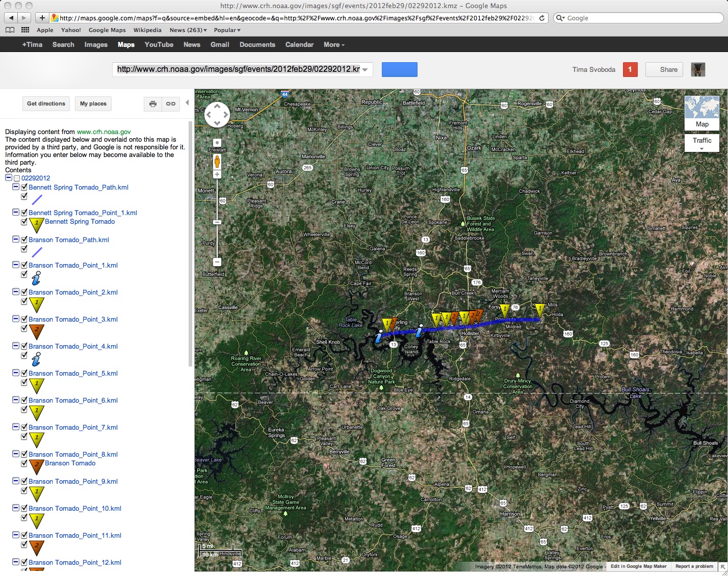Viewport: 728px width, 576px height.
Task: Open the bookmarks book icon
Action: tap(10, 30)
